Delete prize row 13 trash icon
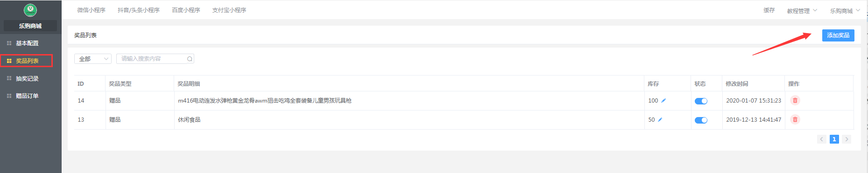868x173 pixels. point(795,119)
